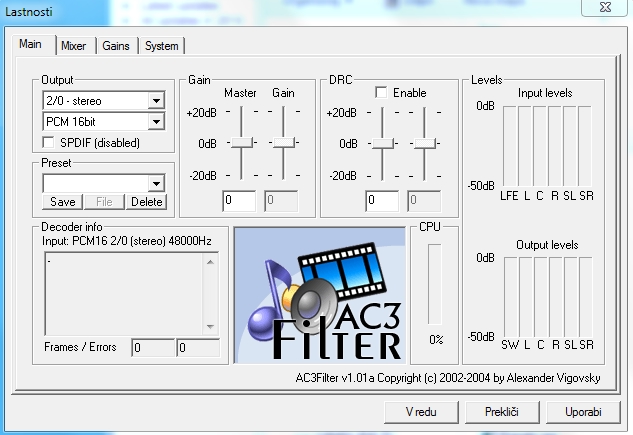The image size is (633, 435).
Task: Enable DRC with the Enable checkbox
Action: pos(381,92)
